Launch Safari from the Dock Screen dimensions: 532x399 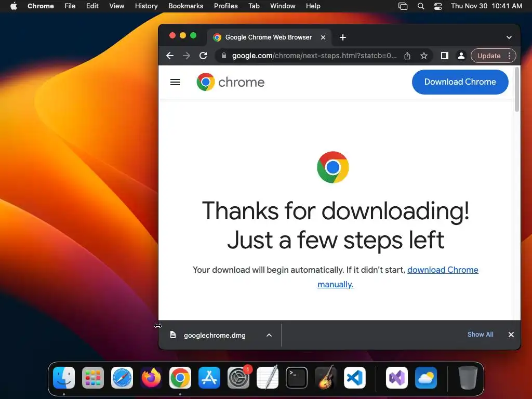point(122,378)
